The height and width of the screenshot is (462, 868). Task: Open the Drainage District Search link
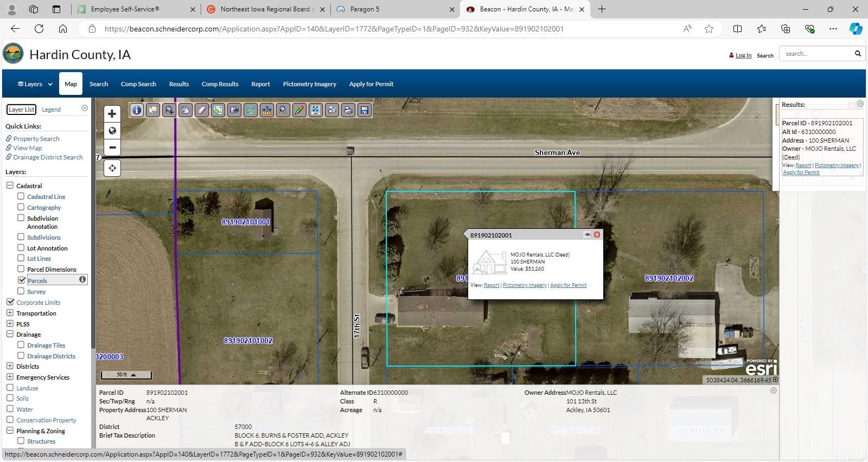(x=48, y=157)
